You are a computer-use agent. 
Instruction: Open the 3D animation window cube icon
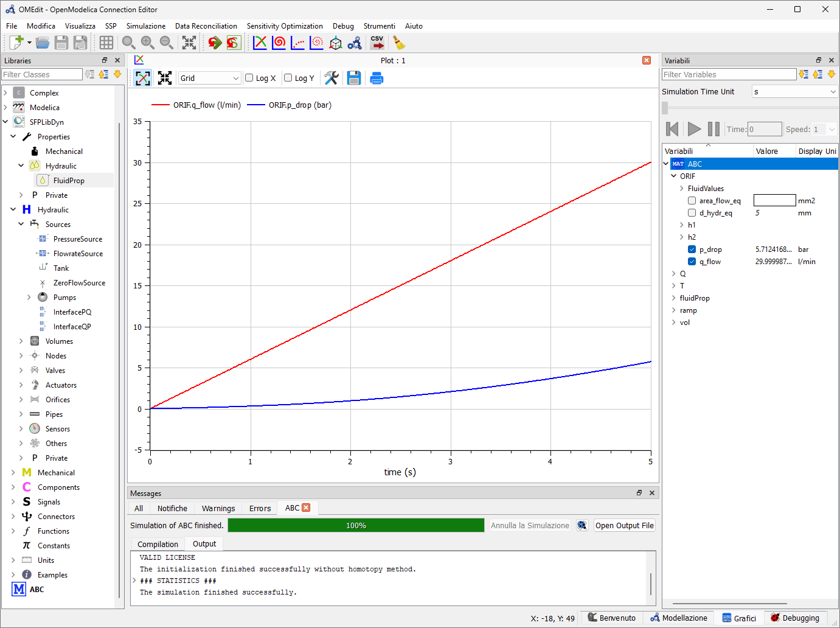[336, 43]
